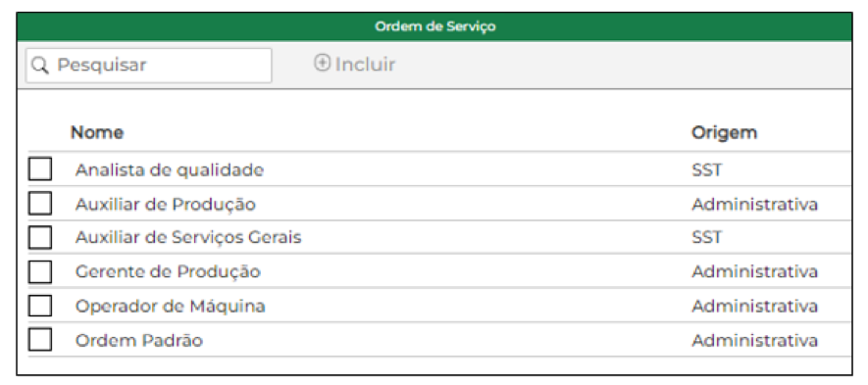The width and height of the screenshot is (868, 385).
Task: Open the Analista de qualidade entry
Action: pyautogui.click(x=170, y=169)
